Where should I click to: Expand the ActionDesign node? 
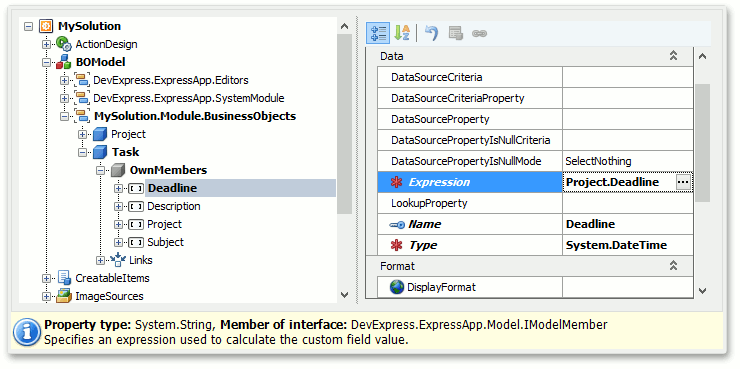coord(46,44)
